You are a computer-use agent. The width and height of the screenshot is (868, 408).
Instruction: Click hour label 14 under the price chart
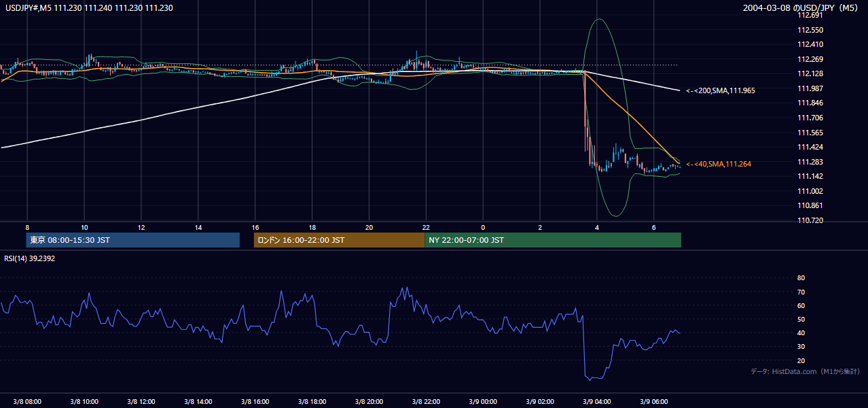point(198,226)
